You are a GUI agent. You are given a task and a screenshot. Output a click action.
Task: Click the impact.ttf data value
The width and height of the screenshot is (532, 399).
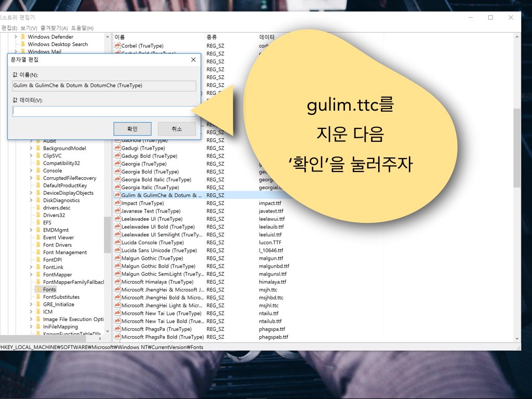270,203
